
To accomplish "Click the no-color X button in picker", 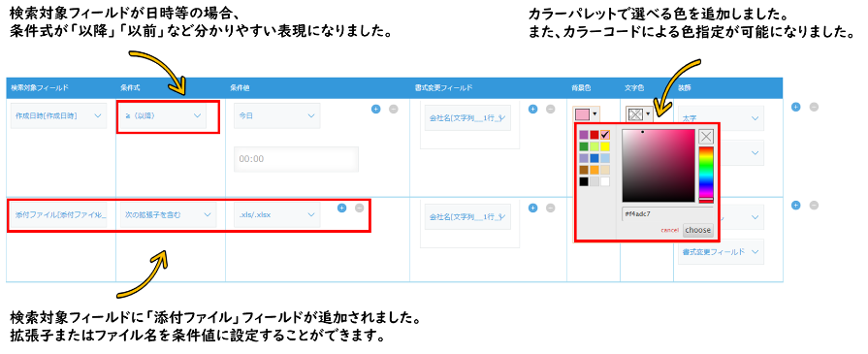I will tap(706, 137).
